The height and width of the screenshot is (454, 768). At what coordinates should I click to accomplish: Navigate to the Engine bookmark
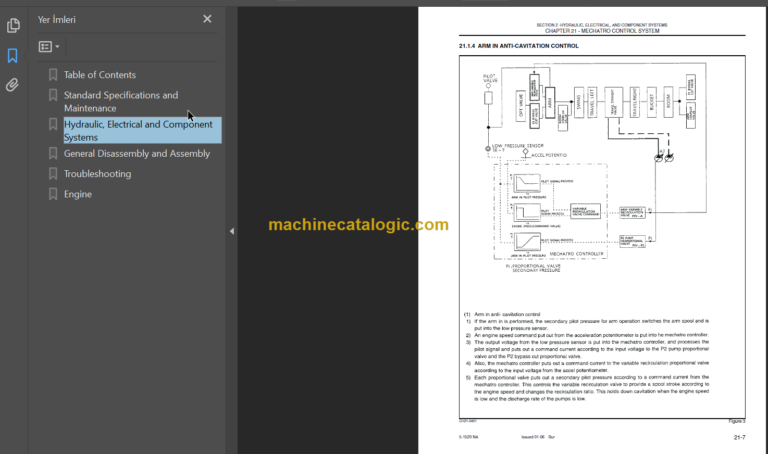point(78,194)
